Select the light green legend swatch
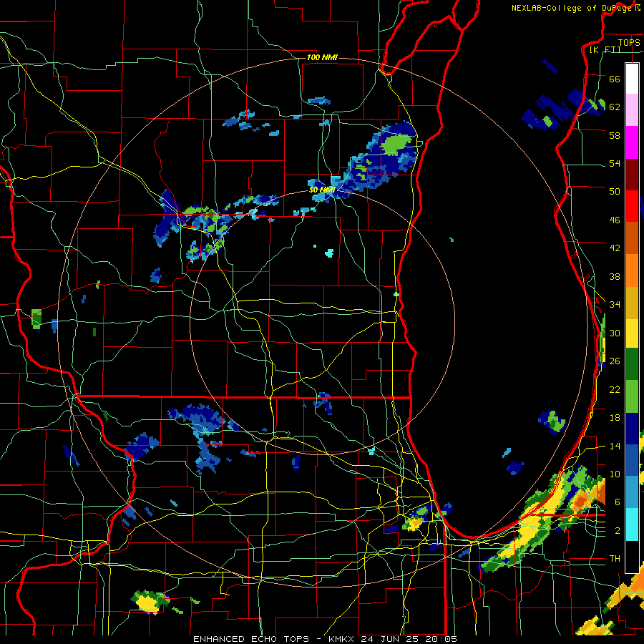 click(x=632, y=396)
